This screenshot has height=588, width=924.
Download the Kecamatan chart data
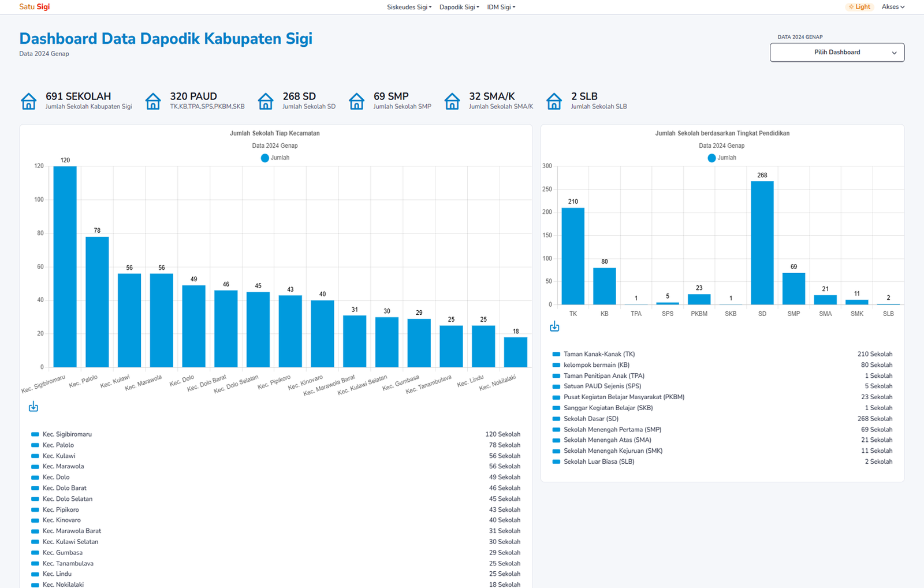coord(33,407)
